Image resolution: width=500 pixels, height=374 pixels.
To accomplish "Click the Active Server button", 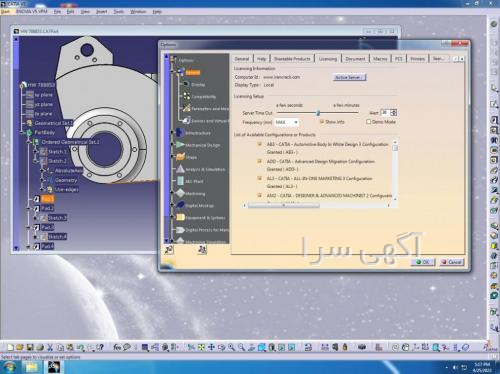I will coord(349,77).
